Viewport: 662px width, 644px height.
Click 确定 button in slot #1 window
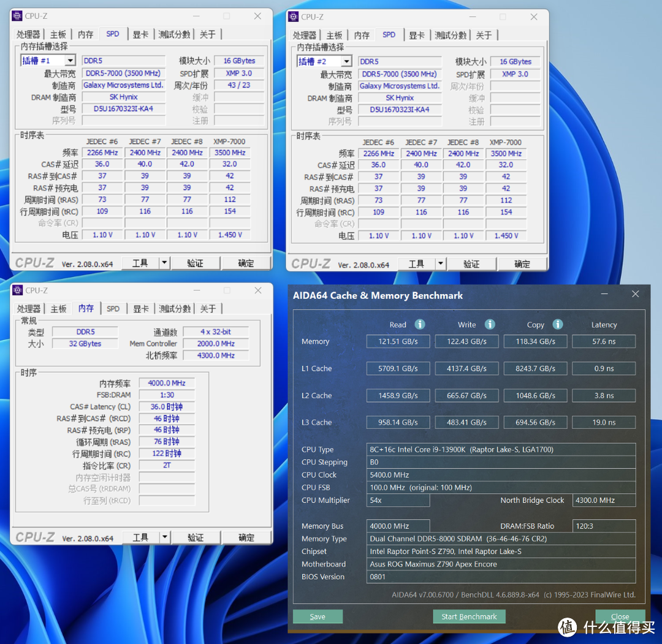pyautogui.click(x=246, y=263)
